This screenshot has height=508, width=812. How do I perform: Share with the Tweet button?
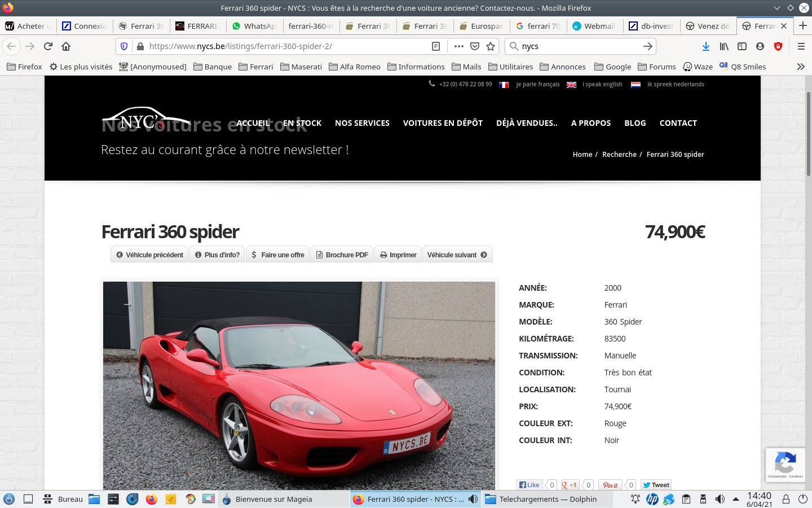656,485
